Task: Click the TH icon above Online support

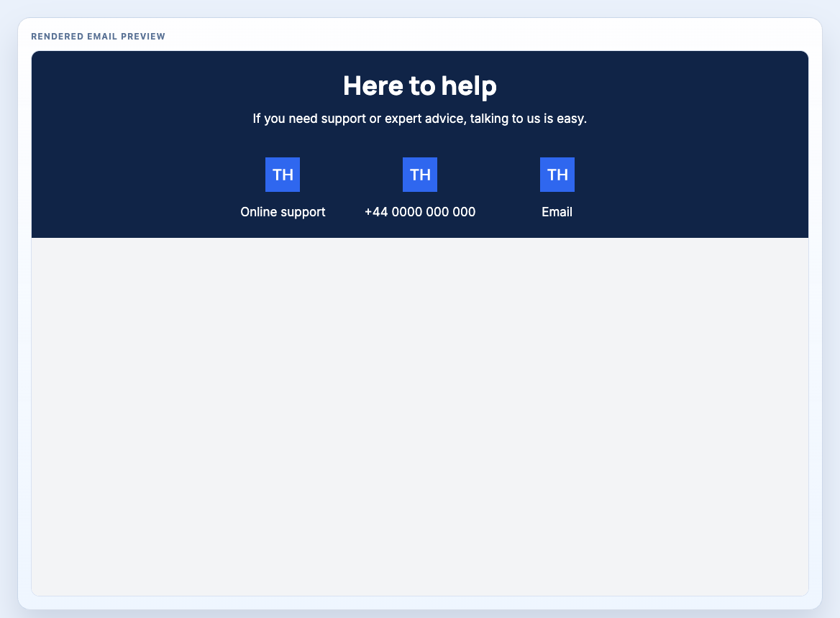Action: 283,175
